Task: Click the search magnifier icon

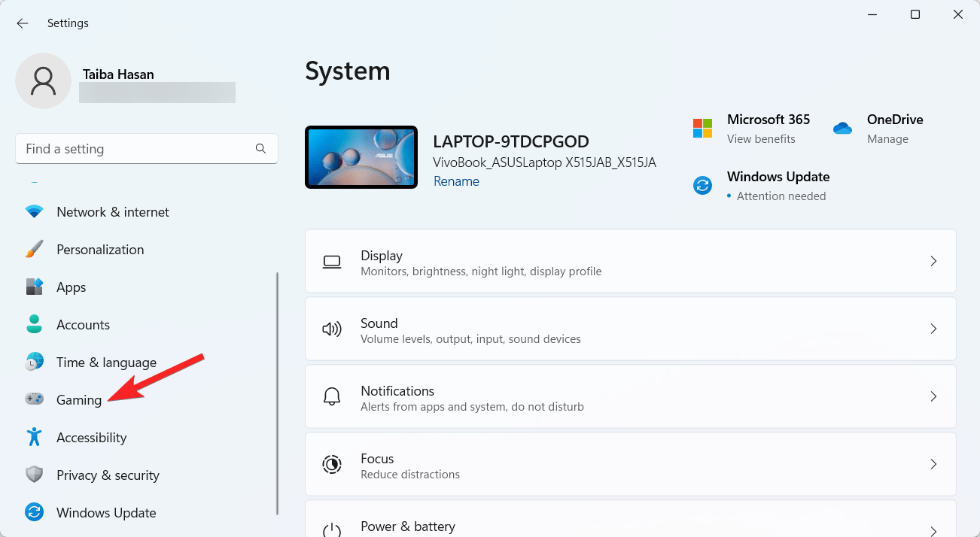Action: coord(260,149)
